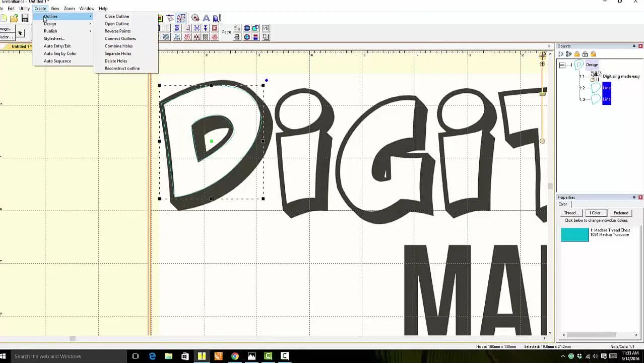The image size is (644, 363).
Task: Choose Stylesheet... from the Create menu
Action: pos(53,39)
